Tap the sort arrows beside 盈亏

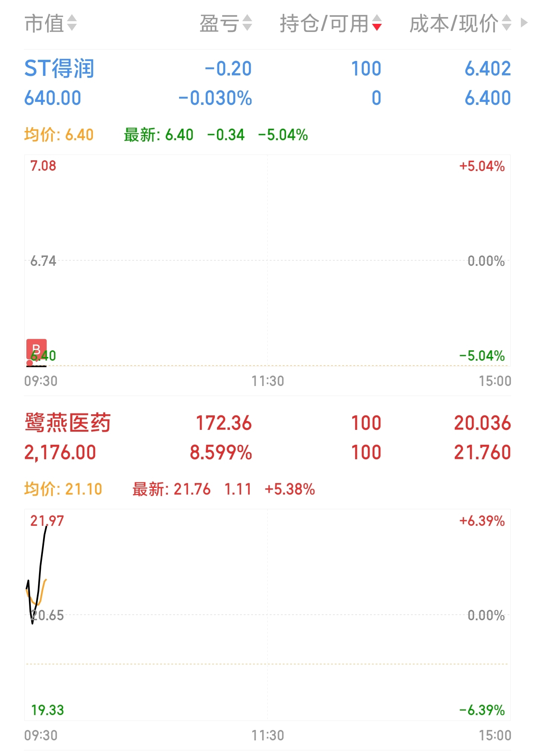(247, 23)
